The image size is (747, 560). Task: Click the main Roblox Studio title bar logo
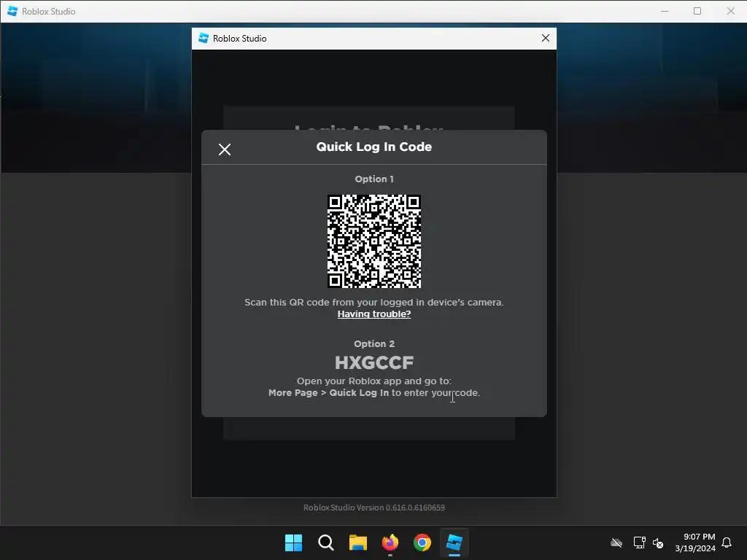pyautogui.click(x=12, y=11)
